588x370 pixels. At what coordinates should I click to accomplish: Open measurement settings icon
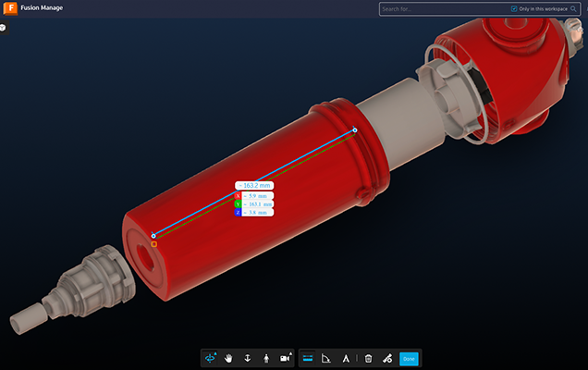[387, 358]
